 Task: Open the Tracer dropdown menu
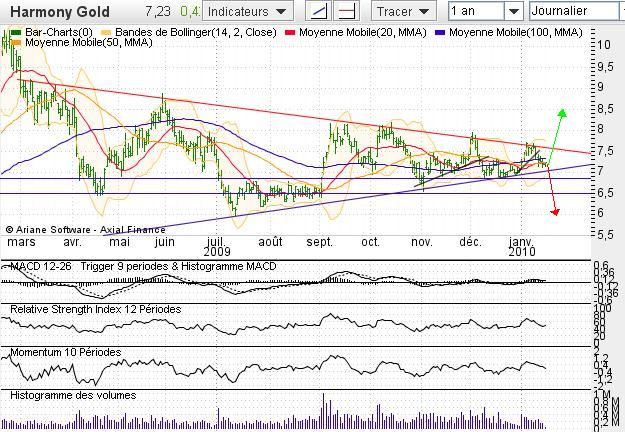click(403, 11)
